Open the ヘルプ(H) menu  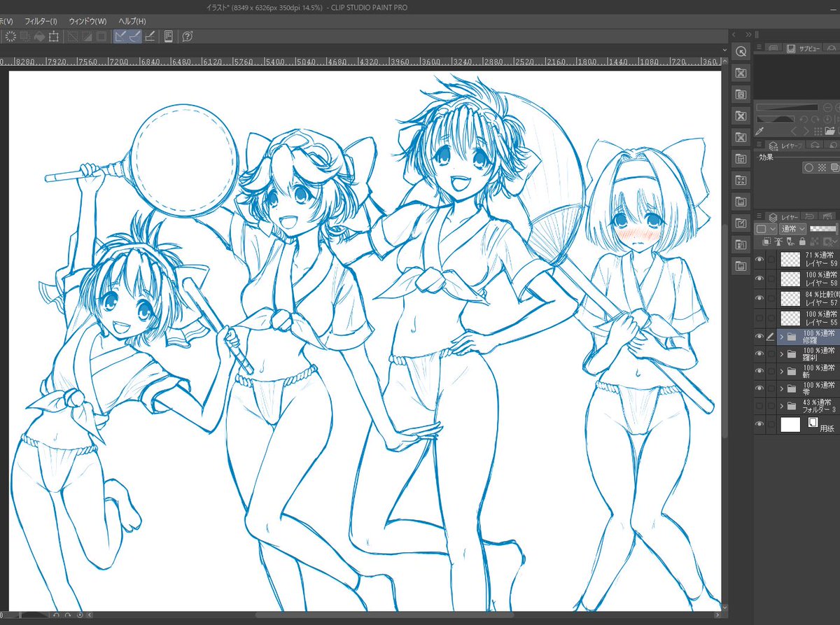point(132,21)
